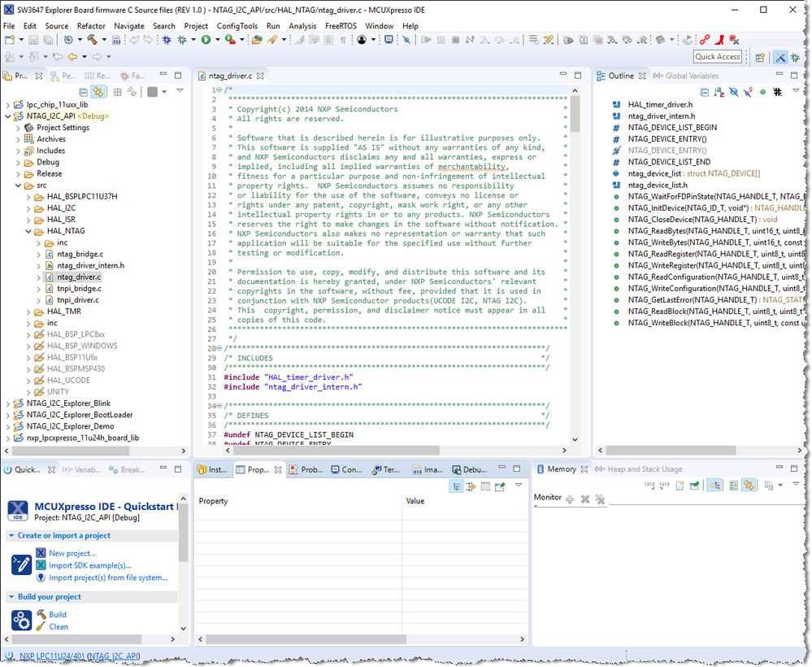This screenshot has width=812, height=667.
Task: Run the application via the green play icon
Action: click(205, 39)
